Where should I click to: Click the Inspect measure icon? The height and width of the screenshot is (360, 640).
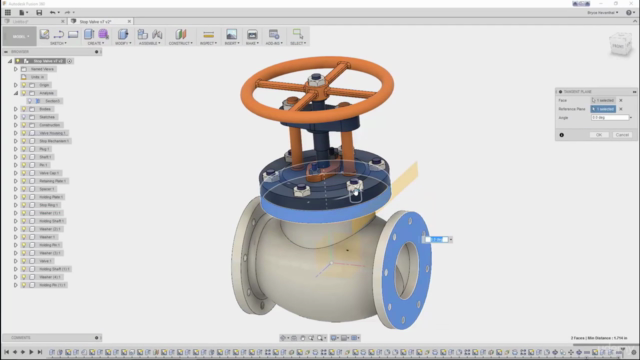tap(208, 34)
